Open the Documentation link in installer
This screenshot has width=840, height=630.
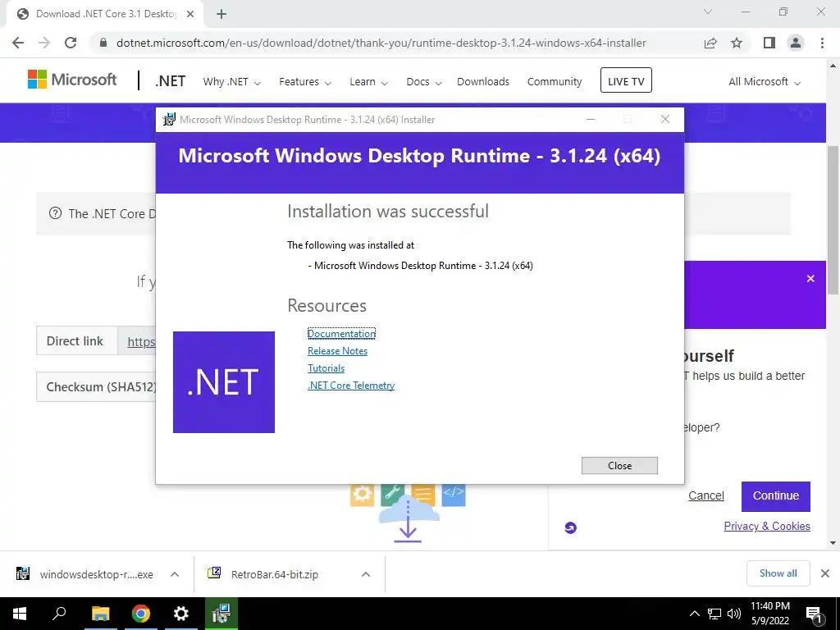341,334
